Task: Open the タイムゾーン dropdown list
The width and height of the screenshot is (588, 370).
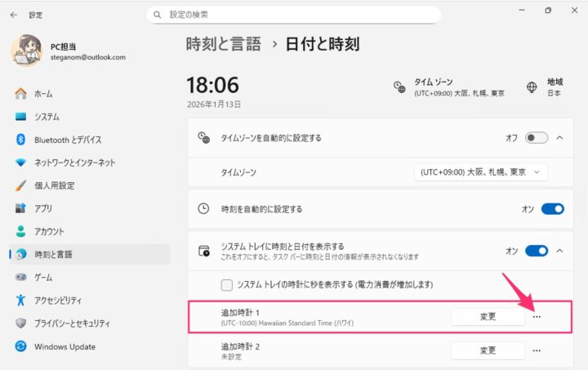Action: [x=481, y=172]
